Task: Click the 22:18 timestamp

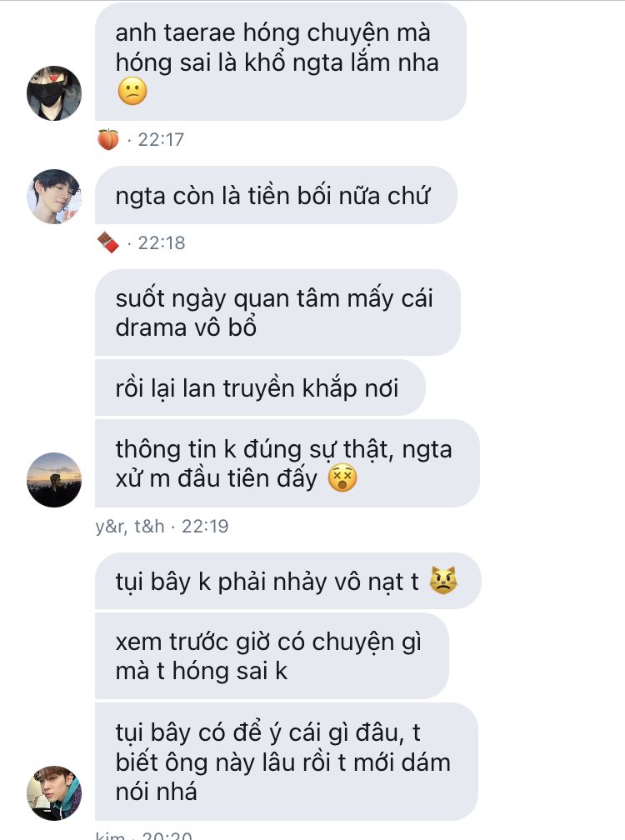Action: [161, 243]
